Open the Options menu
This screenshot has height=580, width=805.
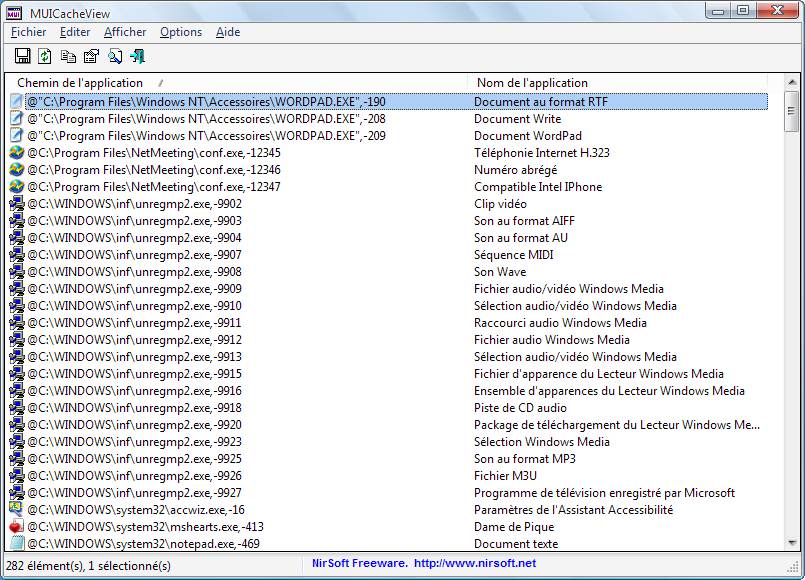coord(181,32)
